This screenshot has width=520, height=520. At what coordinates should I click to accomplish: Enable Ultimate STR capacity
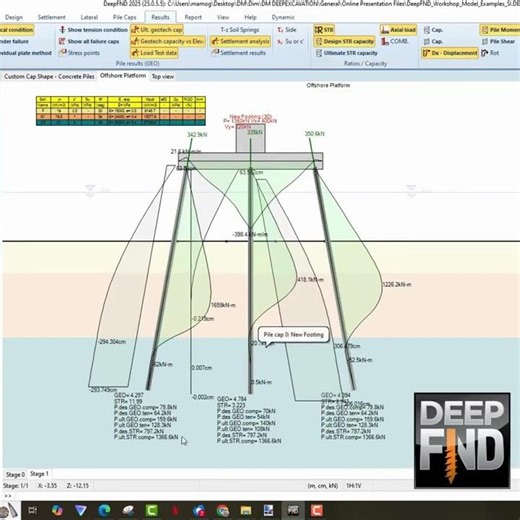click(x=346, y=53)
